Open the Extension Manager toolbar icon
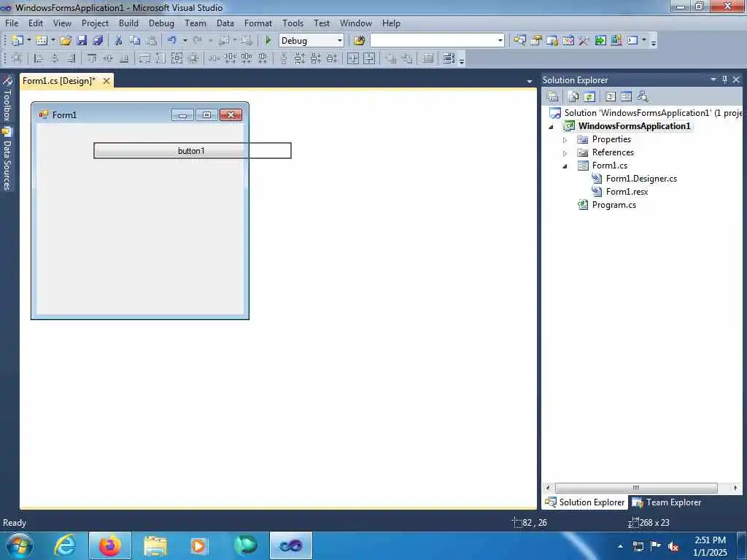747x560 pixels. pyautogui.click(x=616, y=41)
